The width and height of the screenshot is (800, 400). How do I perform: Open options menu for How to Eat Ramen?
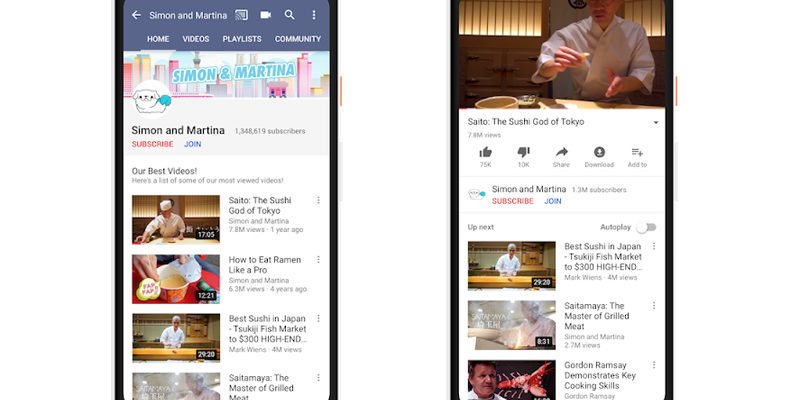[x=318, y=260]
